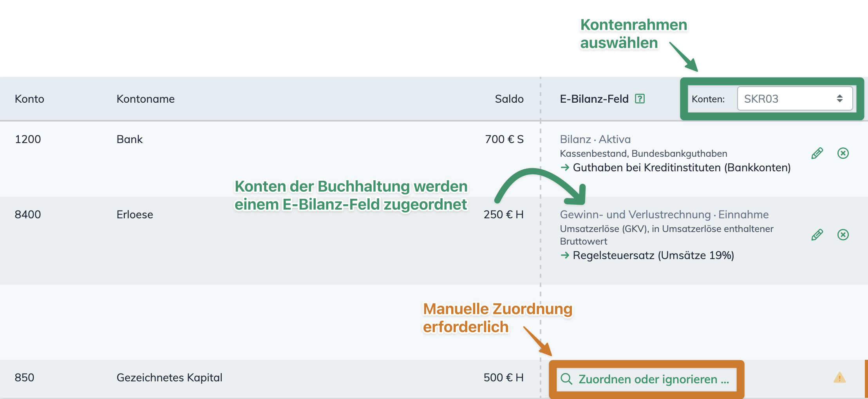Remove the Erloese mapping via the X icon
This screenshot has width=868, height=399.
click(x=843, y=235)
